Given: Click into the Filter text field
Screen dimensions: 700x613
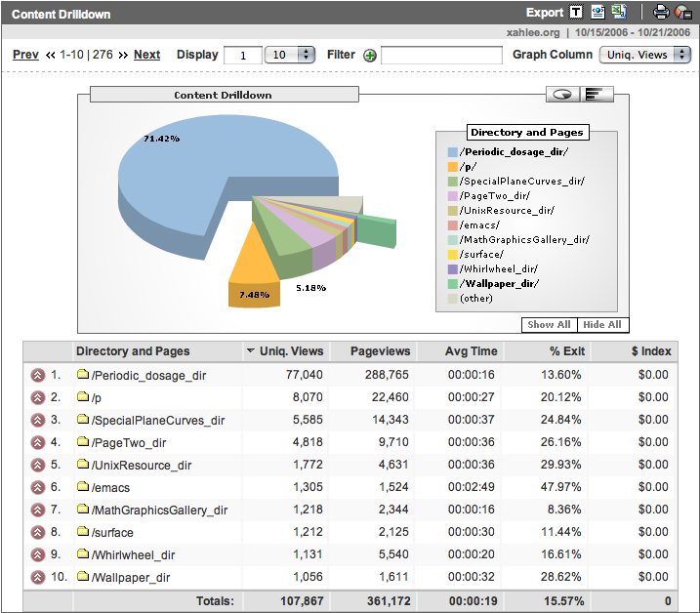Looking at the screenshot, I should point(440,56).
